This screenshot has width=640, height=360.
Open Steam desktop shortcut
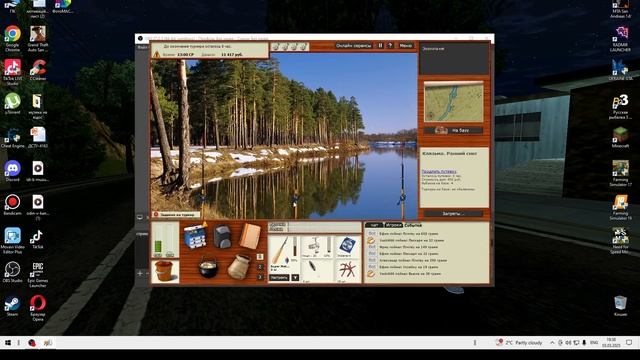[x=13, y=306]
